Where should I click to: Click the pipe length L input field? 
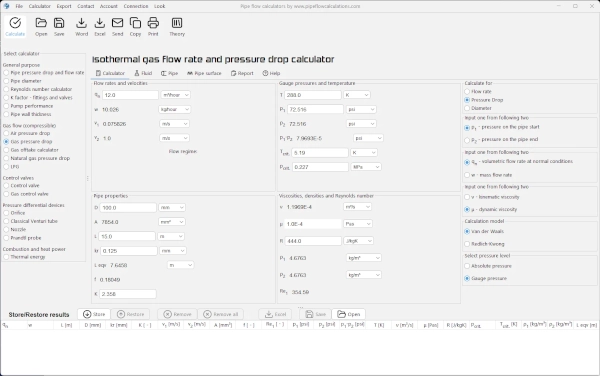(x=127, y=236)
